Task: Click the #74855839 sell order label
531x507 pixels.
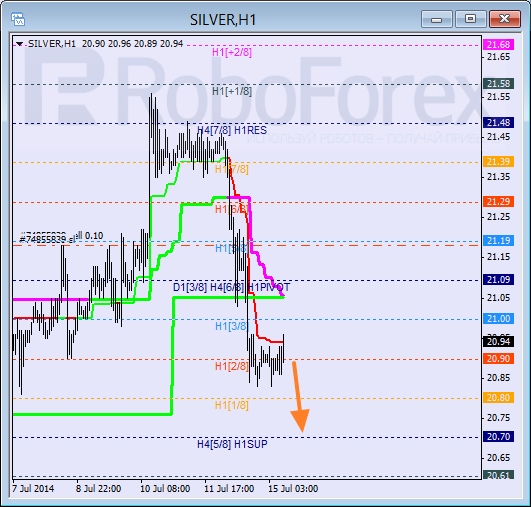Action: 47,239
